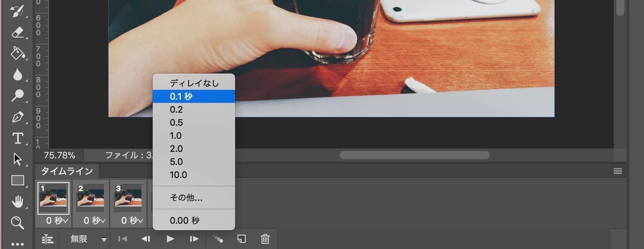Switch to the タイムライン tab
This screenshot has width=644, height=249.
coord(67,171)
